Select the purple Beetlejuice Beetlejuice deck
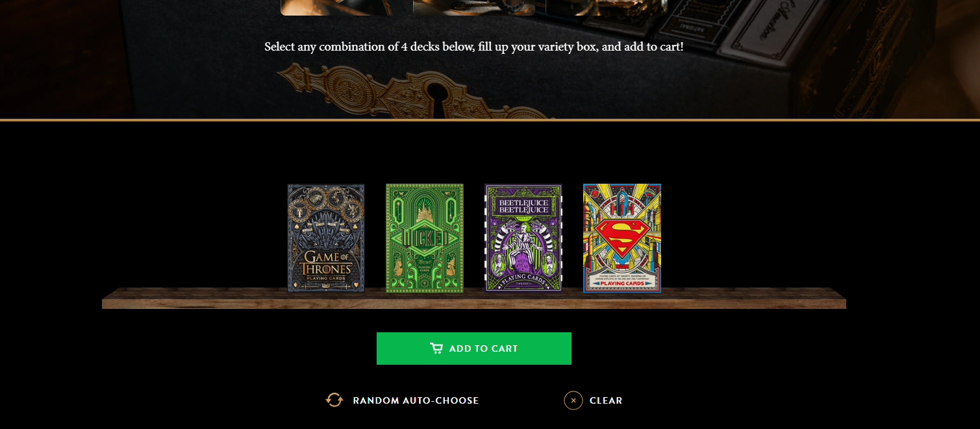 (523, 238)
